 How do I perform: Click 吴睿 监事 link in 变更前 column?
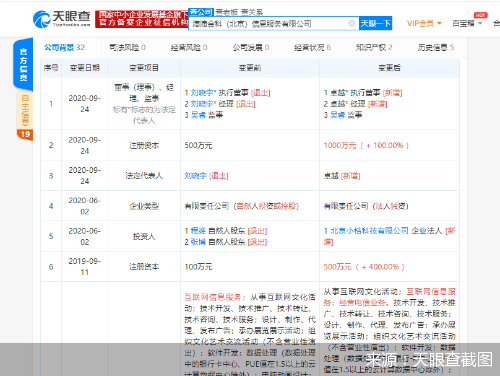[198, 115]
